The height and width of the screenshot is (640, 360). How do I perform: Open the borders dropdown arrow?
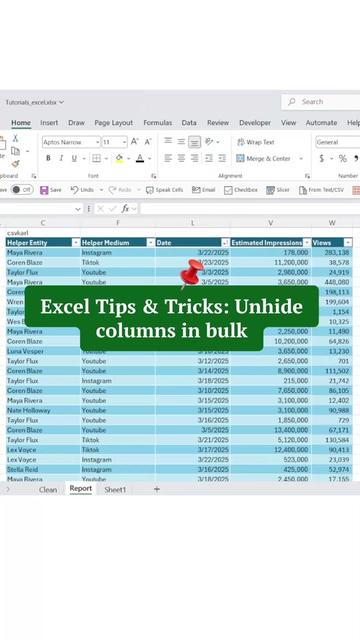[x=105, y=159]
